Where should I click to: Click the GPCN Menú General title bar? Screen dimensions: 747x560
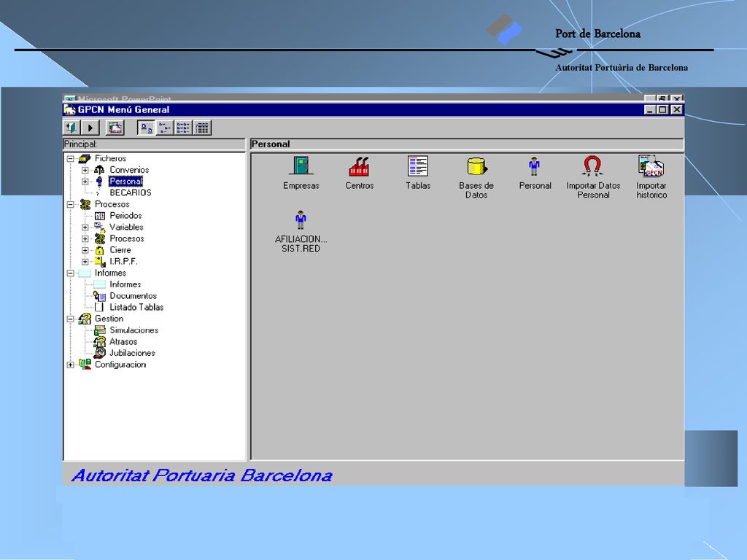(352, 110)
